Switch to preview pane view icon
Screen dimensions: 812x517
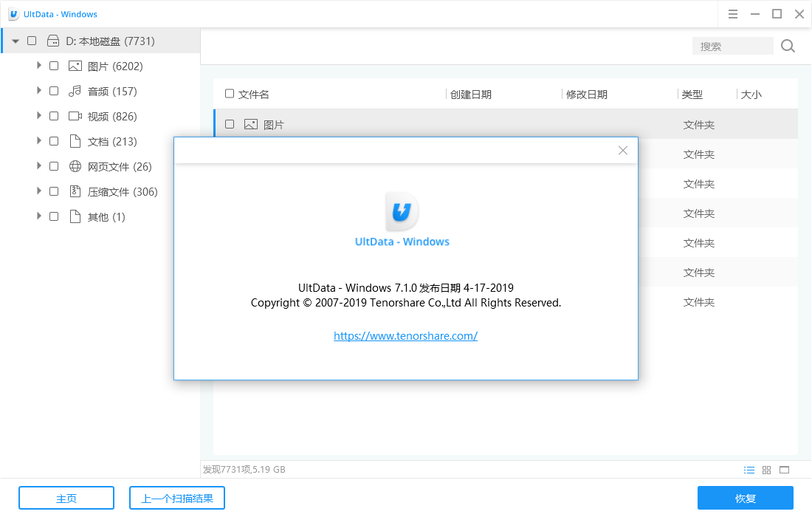coord(785,470)
